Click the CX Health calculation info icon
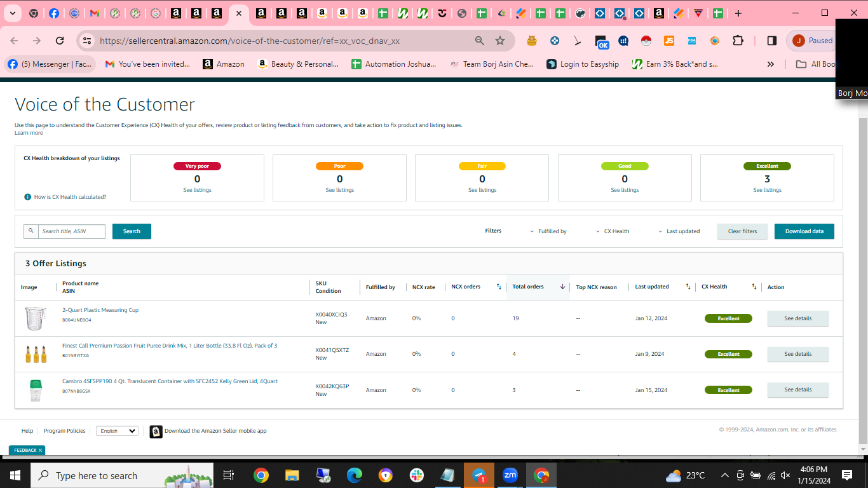868x488 pixels. click(x=27, y=197)
